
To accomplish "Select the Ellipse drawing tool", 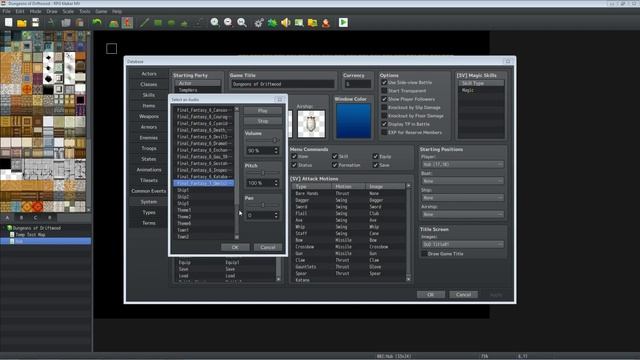I will coord(171,22).
